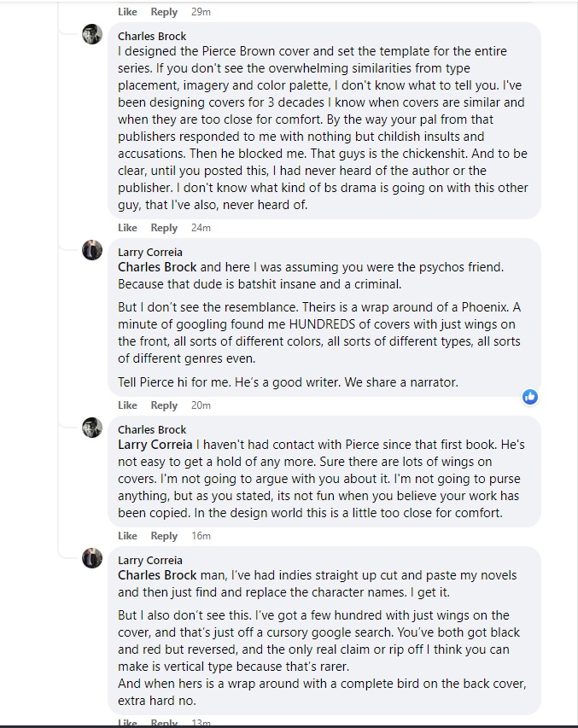578x728 pixels.
Task: Like Larry Correia's 20m comment
Action: coord(127,405)
